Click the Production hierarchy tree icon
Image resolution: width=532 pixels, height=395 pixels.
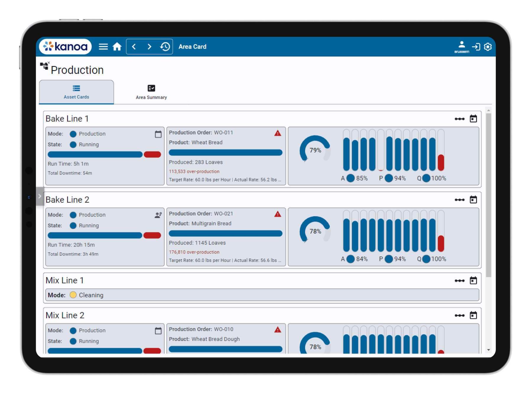click(x=44, y=66)
